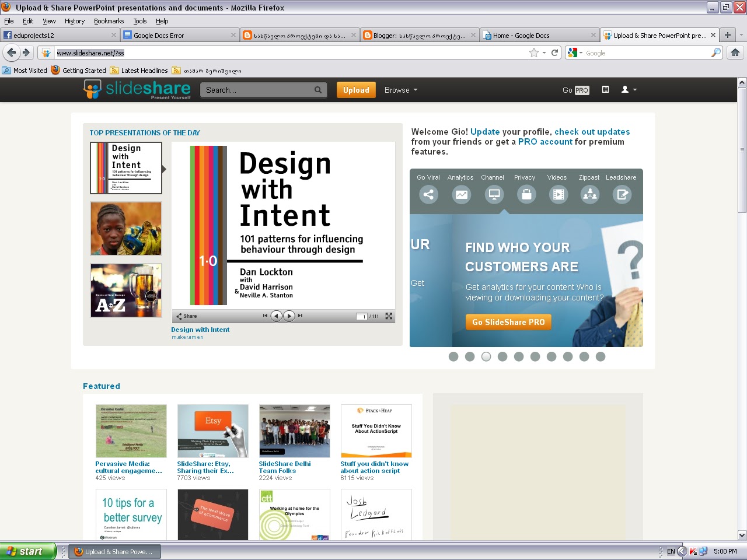Select the first carousel dot
747x560 pixels.
tap(453, 356)
